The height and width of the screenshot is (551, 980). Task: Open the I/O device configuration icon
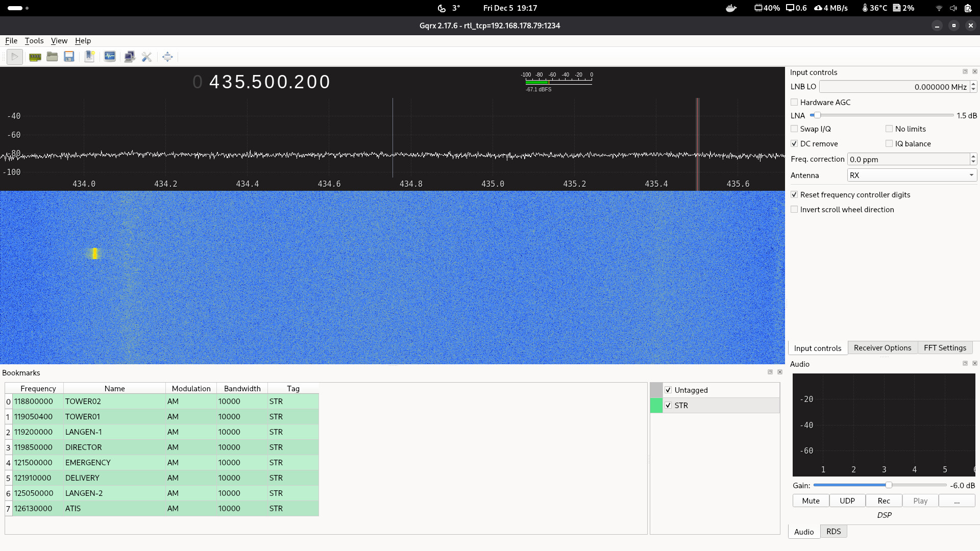click(35, 57)
